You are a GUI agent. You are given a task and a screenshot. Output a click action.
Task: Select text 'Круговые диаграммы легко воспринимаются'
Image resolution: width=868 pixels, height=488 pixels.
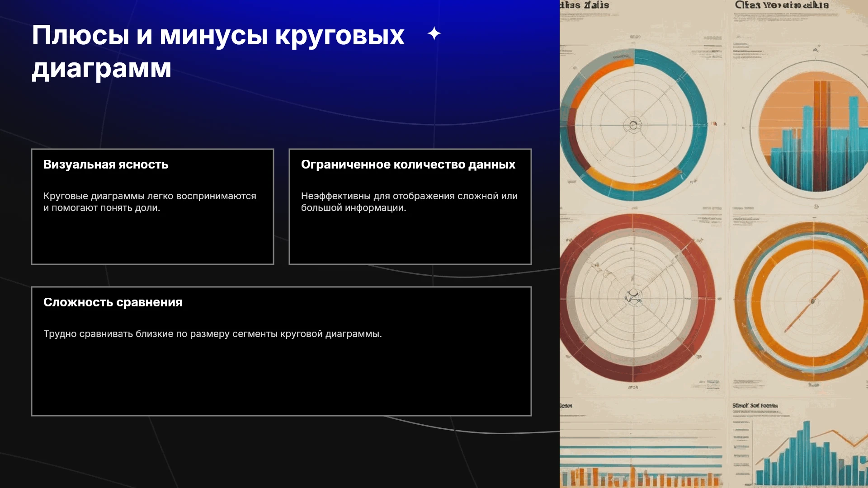click(x=150, y=196)
